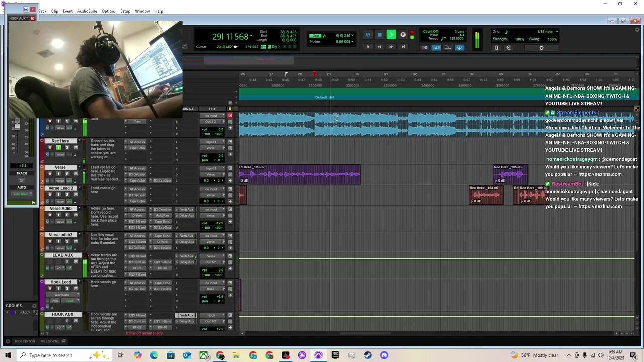Click the Rewind transport button
This screenshot has width=644, height=362.
point(379,47)
